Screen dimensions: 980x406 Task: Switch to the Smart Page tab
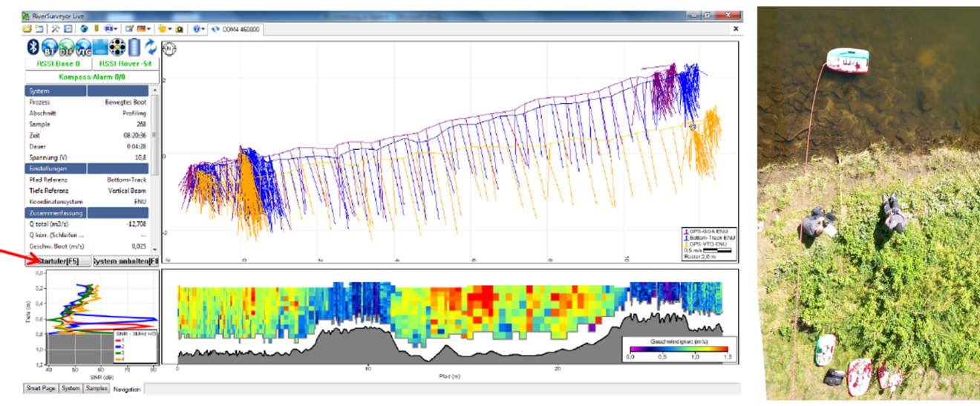click(40, 388)
